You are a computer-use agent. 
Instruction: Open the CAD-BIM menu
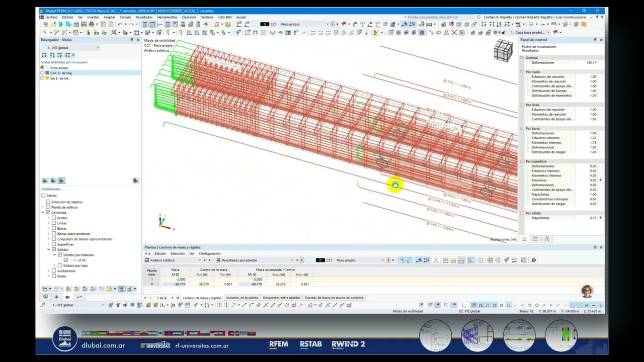tap(225, 17)
